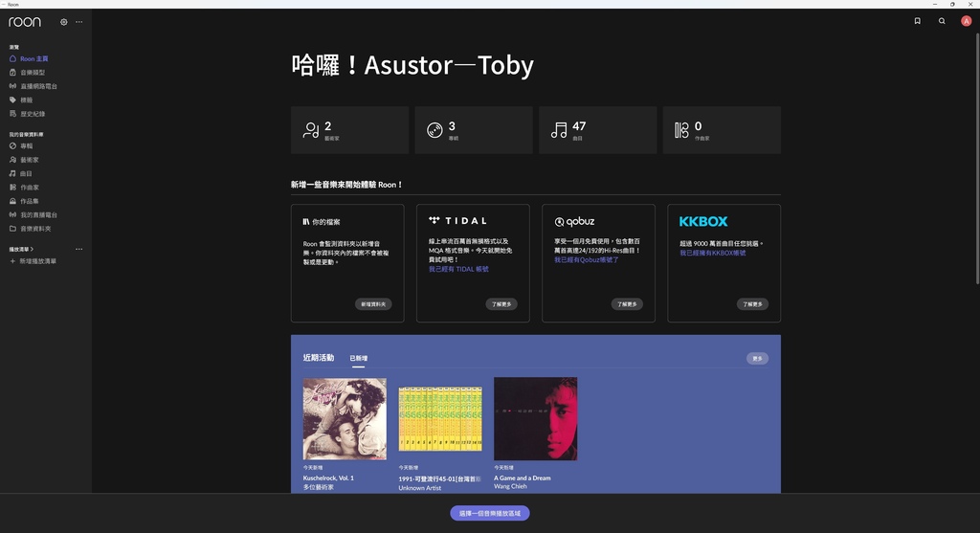
Task: Add a playlist with 新增播放清單
Action: point(33,261)
